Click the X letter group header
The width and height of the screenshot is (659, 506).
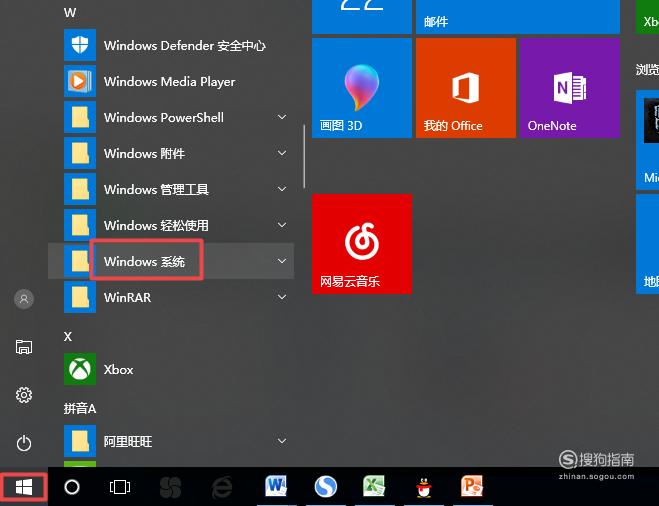[x=68, y=336]
